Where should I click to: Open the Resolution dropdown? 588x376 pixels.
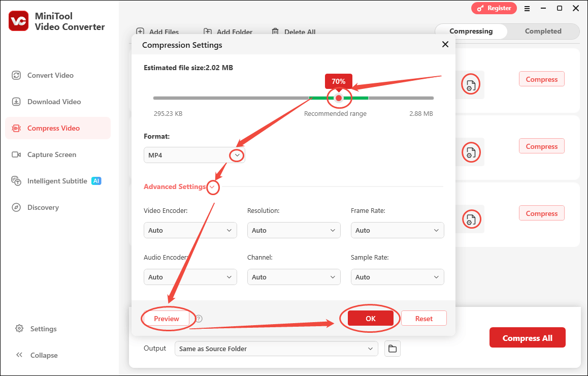click(293, 230)
